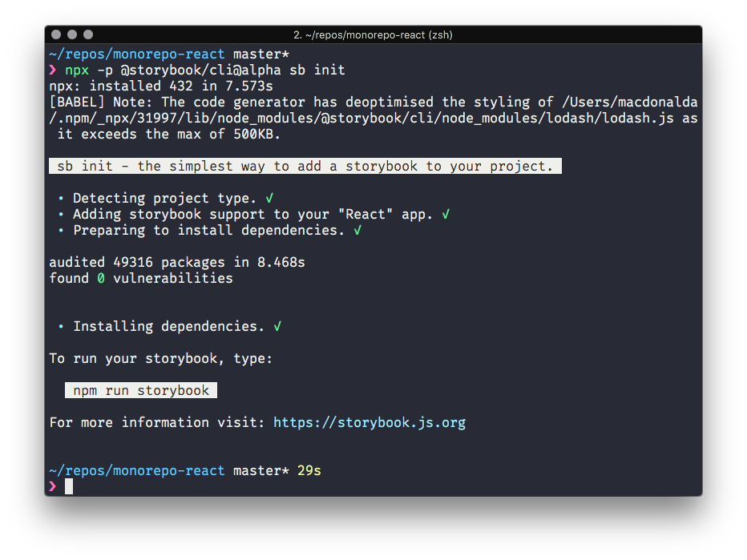The image size is (747, 560).
Task: Click 'audited 49316 packages in 8.468s' line
Action: [177, 263]
